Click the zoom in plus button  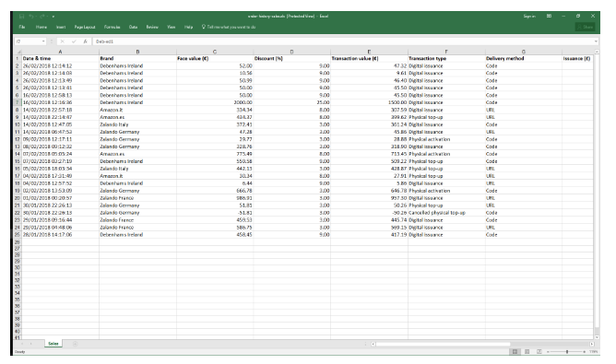click(584, 352)
